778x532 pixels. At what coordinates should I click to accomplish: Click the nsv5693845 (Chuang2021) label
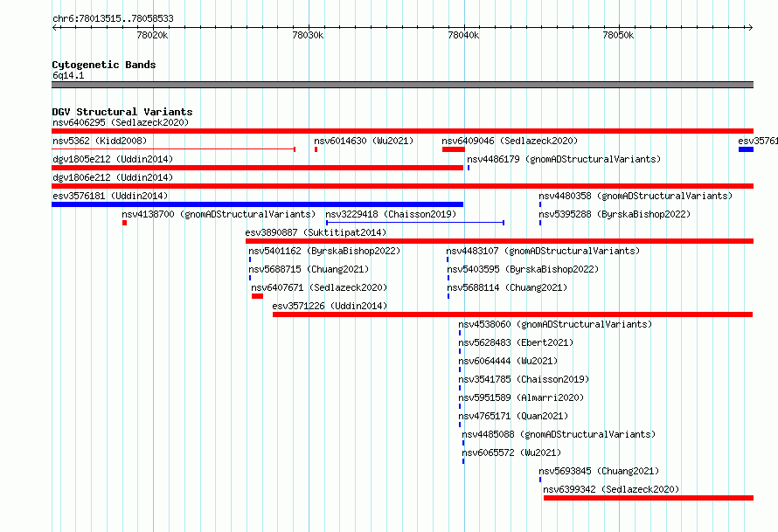[x=599, y=471]
